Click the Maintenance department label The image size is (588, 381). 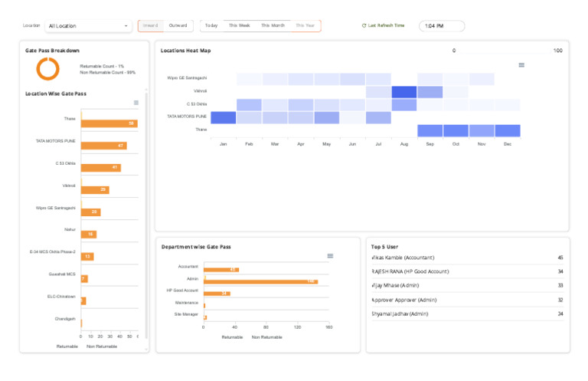point(186,303)
